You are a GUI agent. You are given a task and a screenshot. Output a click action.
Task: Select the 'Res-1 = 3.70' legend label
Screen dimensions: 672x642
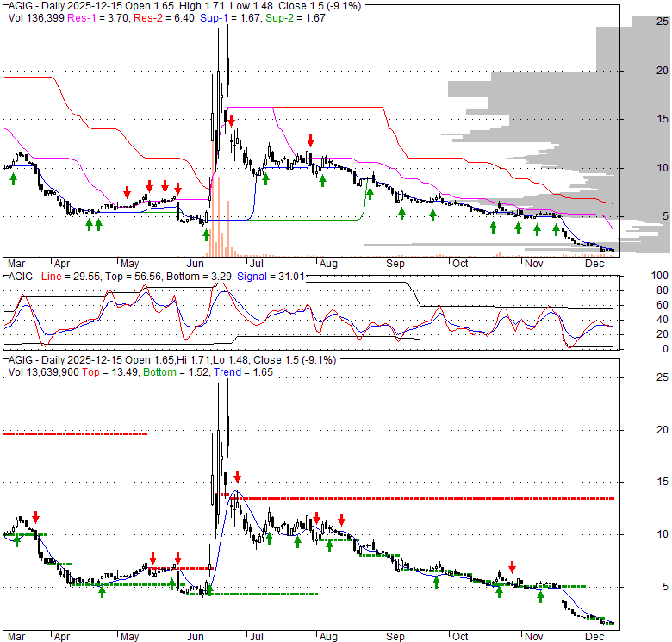pos(98,18)
